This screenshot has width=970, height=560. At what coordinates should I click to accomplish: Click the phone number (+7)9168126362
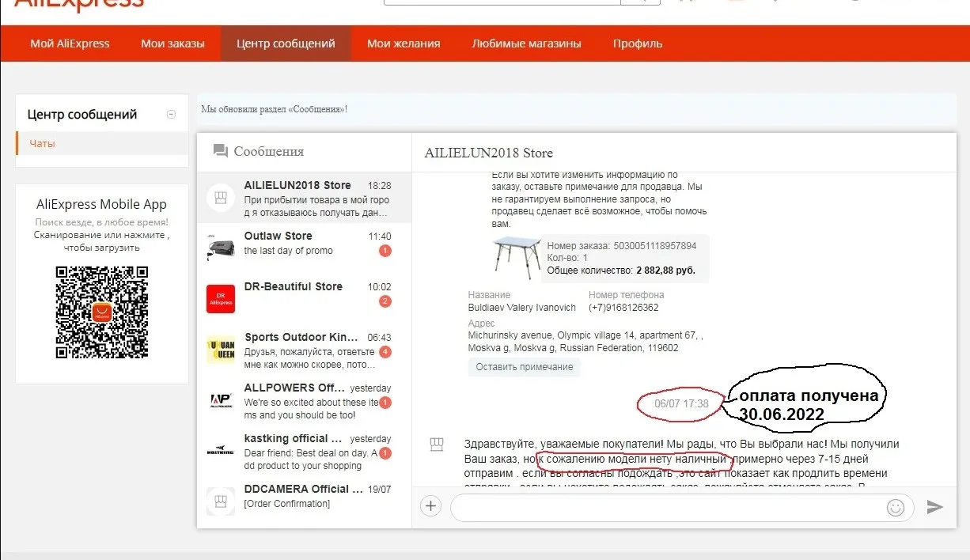[x=623, y=308]
